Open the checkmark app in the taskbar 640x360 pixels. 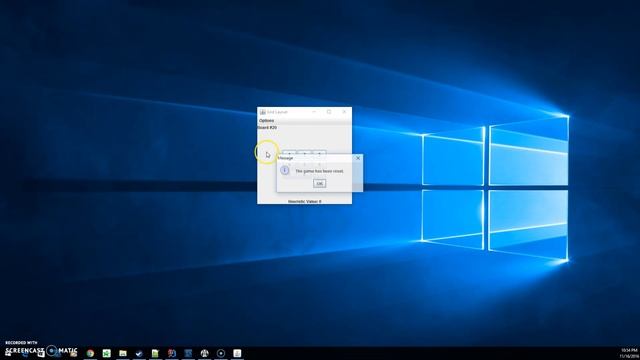[139, 353]
